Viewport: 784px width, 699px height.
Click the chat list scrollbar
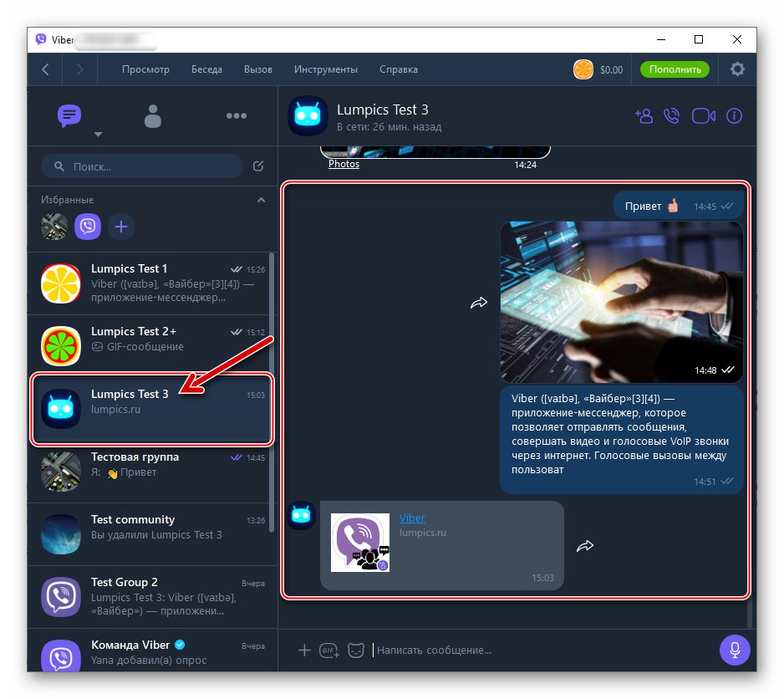tap(272, 393)
